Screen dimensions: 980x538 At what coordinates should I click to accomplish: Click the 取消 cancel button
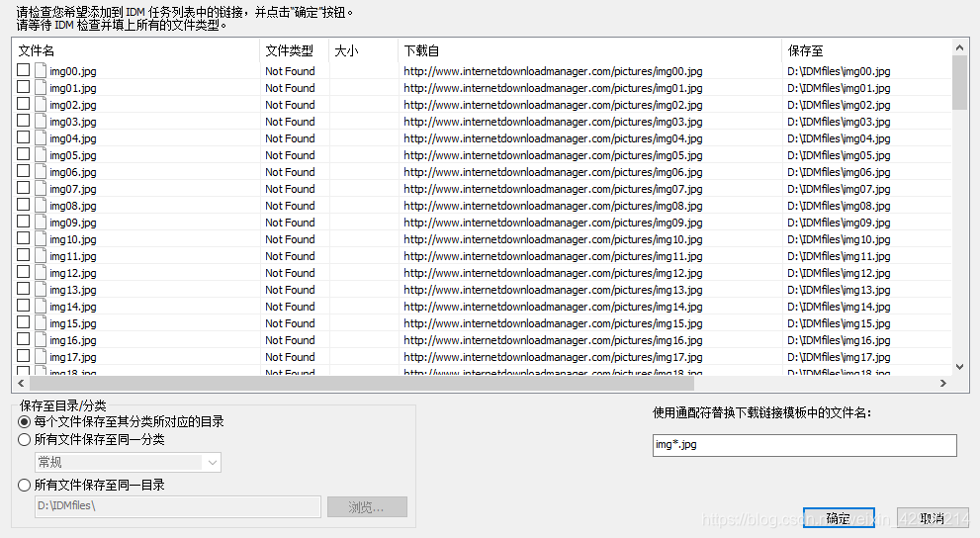[x=932, y=518]
